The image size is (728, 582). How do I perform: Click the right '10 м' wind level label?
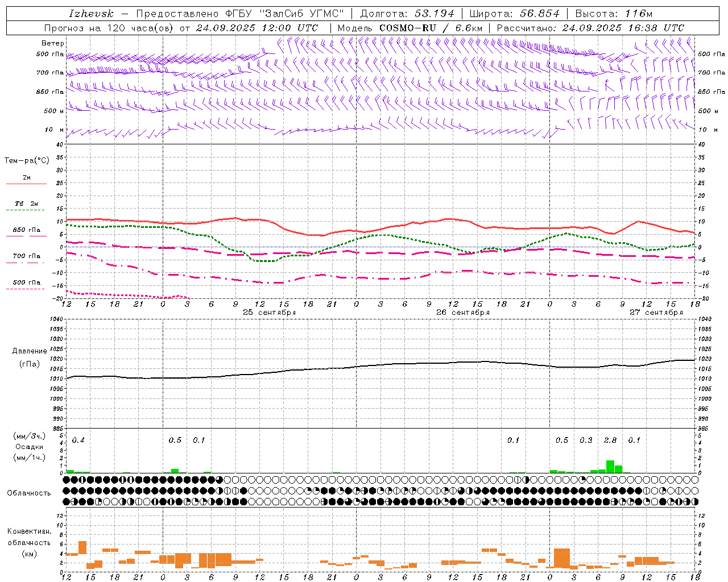708,130
